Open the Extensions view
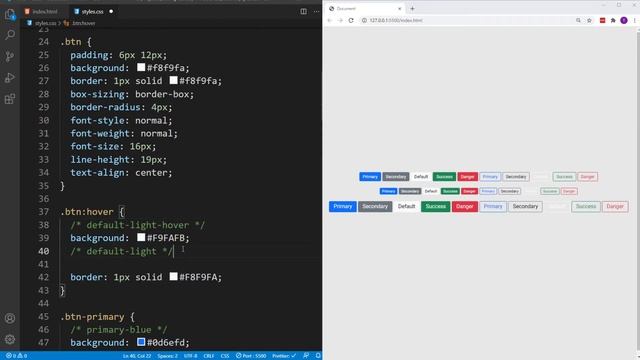Screen dimensions: 640x360 click(10, 99)
